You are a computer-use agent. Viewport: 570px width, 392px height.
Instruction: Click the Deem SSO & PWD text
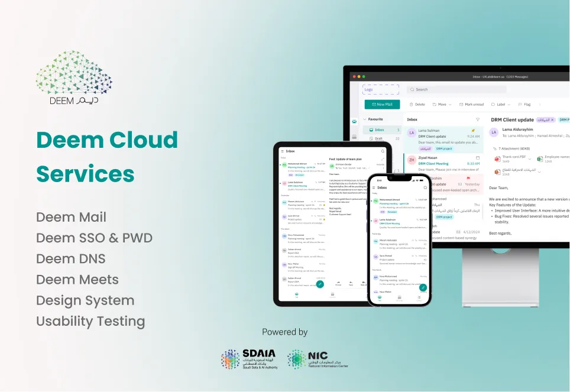point(94,238)
